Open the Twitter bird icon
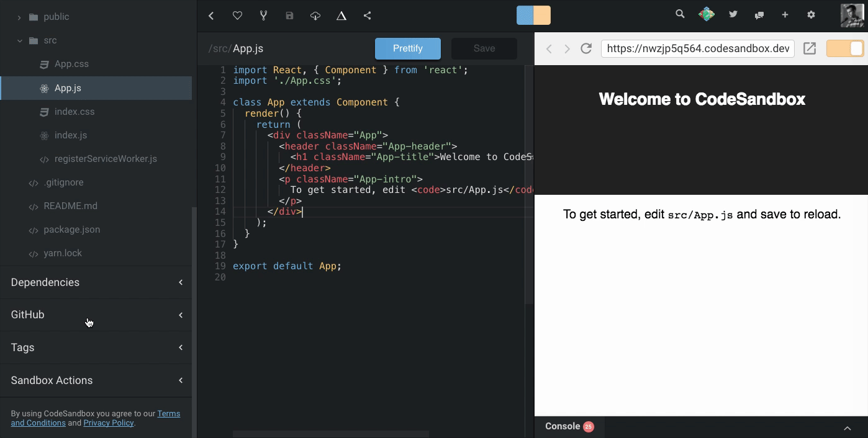Image resolution: width=868 pixels, height=438 pixels. (733, 14)
